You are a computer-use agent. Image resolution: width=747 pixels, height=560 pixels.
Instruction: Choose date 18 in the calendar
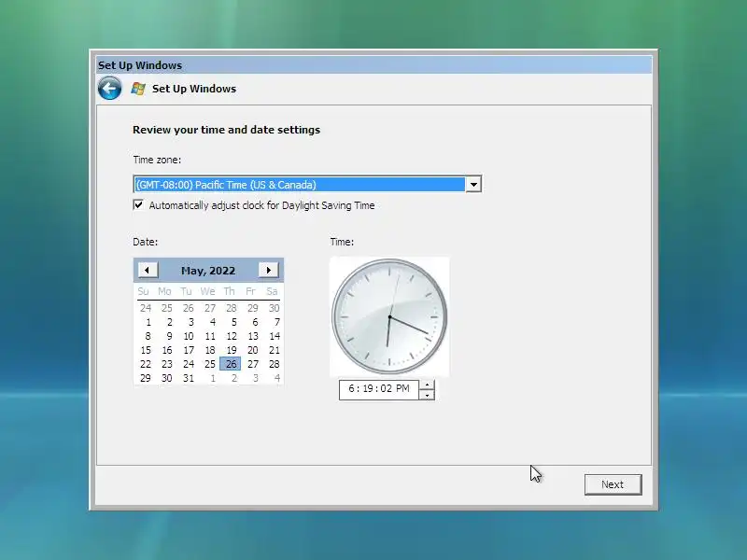(x=210, y=350)
